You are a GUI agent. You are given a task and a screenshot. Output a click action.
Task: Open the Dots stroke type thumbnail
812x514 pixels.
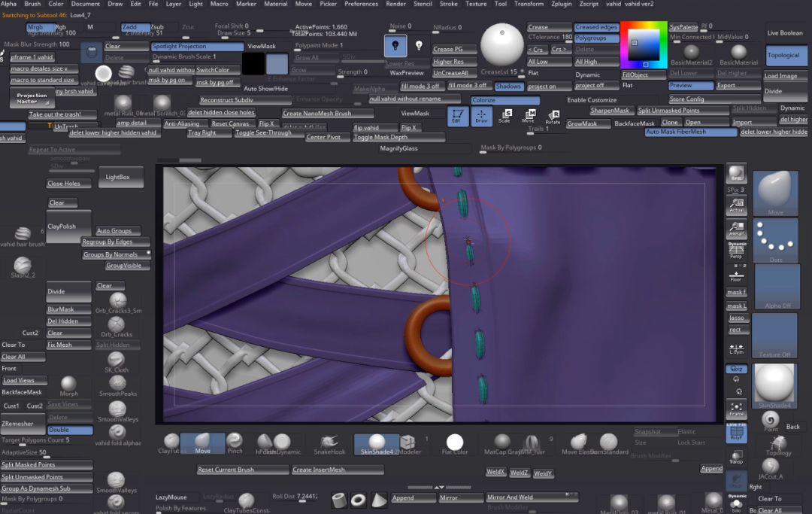click(775, 240)
